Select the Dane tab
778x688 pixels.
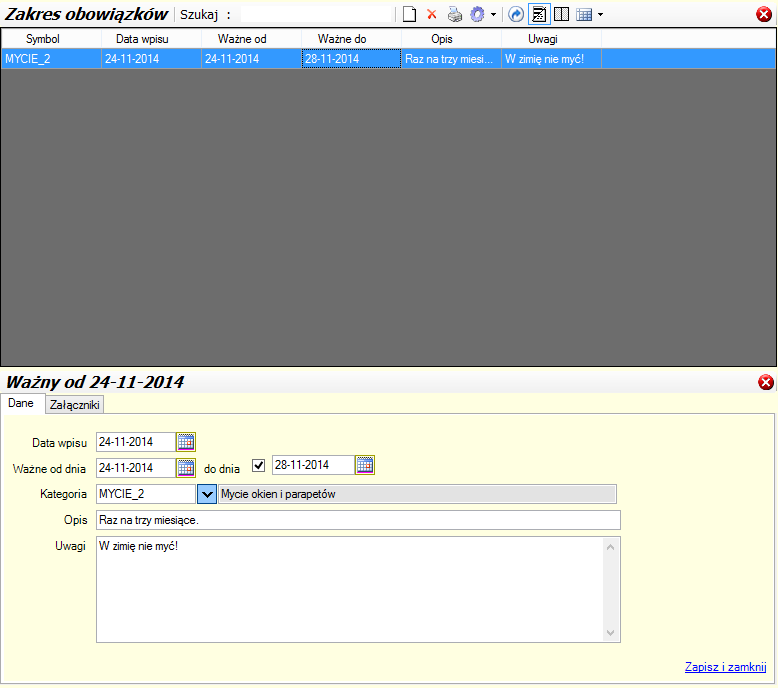tap(21, 404)
